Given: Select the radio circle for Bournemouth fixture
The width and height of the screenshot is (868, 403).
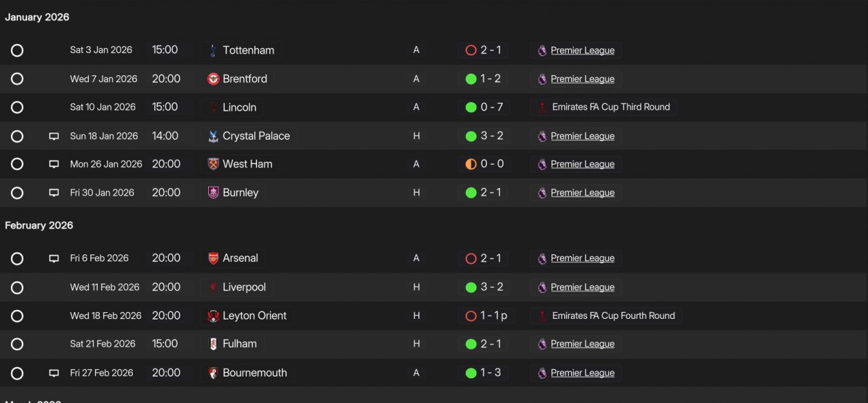Looking at the screenshot, I should coord(17,373).
